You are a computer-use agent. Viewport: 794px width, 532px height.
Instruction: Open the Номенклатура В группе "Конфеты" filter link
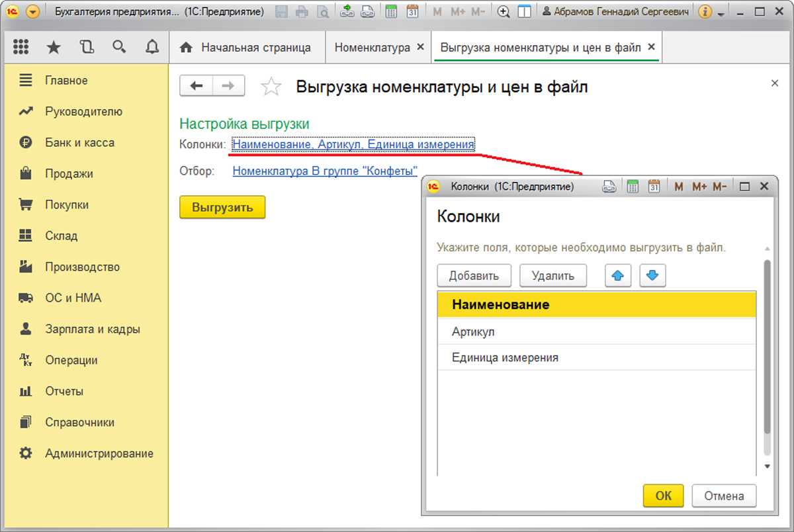point(325,171)
